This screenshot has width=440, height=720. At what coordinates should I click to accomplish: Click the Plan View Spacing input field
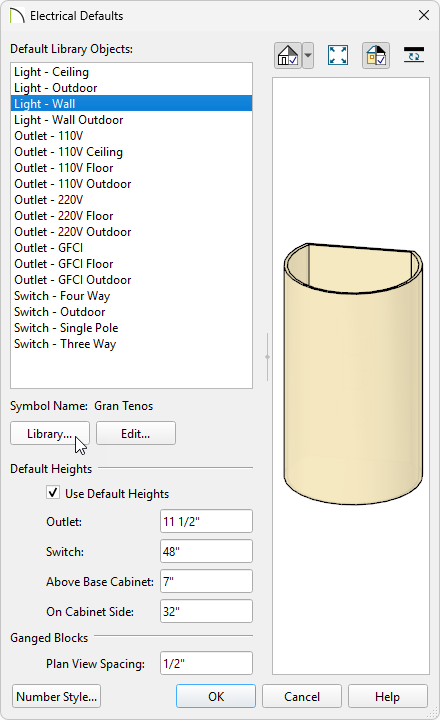(206, 664)
